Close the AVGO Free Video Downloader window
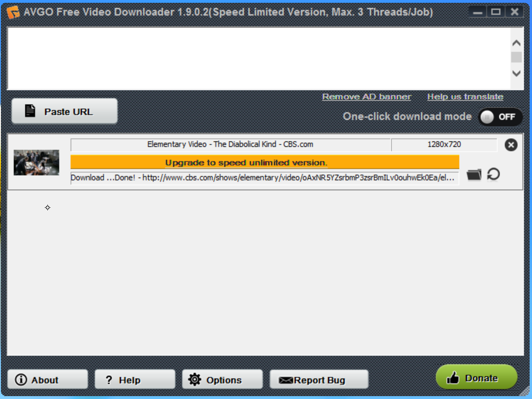532x399 pixels. [514, 12]
